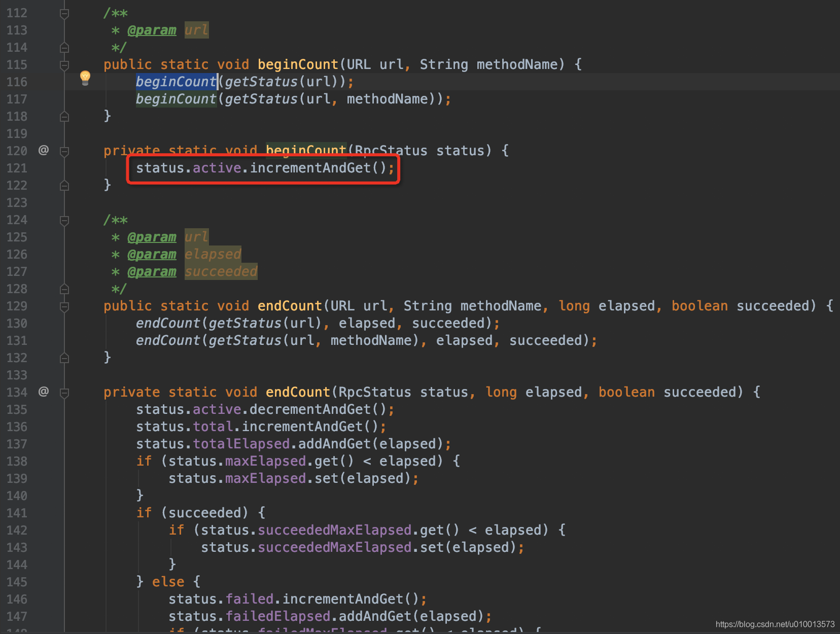The width and height of the screenshot is (840, 634).
Task: Click the highlighted beginCount call on line 116
Action: 176,82
